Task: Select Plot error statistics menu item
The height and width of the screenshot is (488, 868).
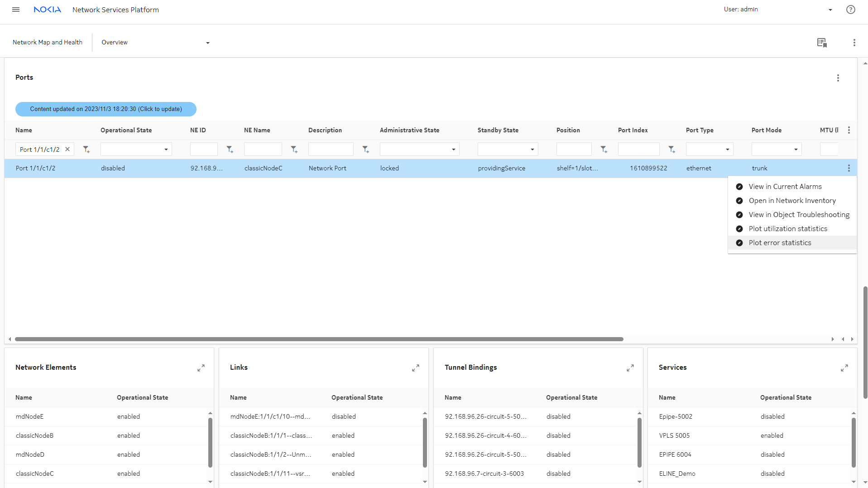Action: click(780, 243)
